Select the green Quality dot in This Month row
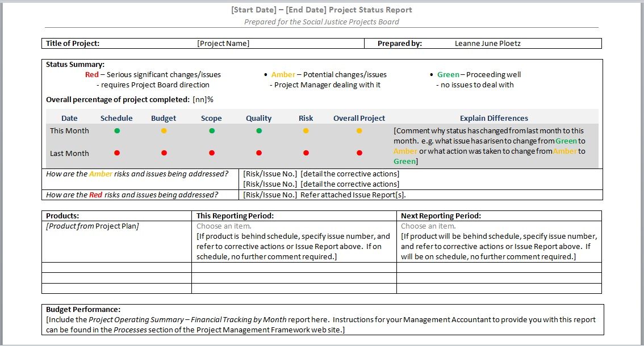Image resolution: width=644 pixels, height=346 pixels. pyautogui.click(x=259, y=130)
